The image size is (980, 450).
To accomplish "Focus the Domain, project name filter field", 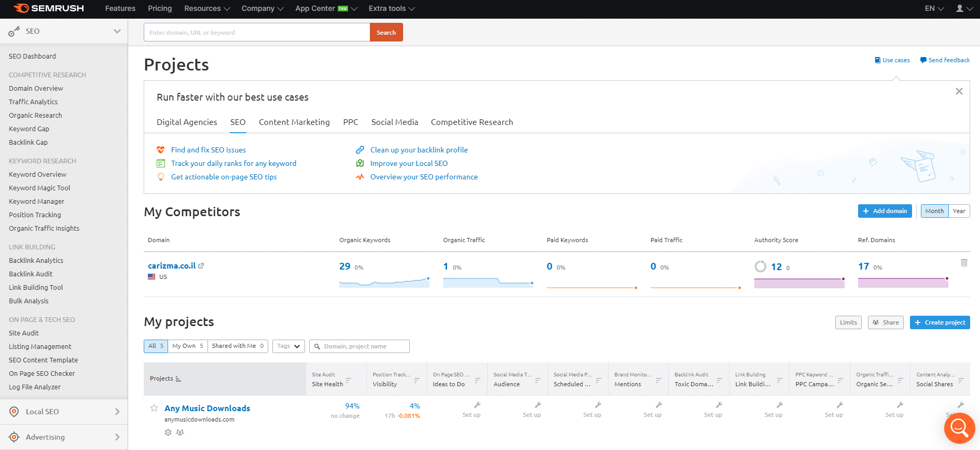I will 360,346.
